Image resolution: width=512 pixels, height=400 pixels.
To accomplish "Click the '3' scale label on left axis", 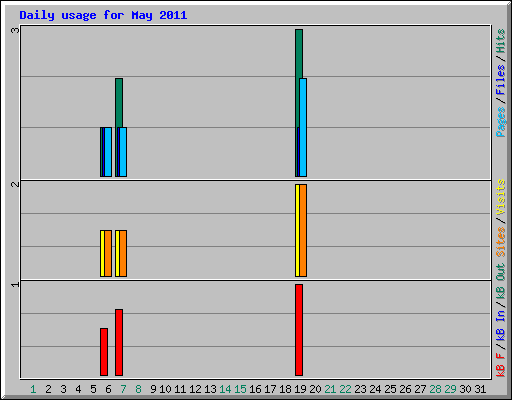I will pos(15,30).
